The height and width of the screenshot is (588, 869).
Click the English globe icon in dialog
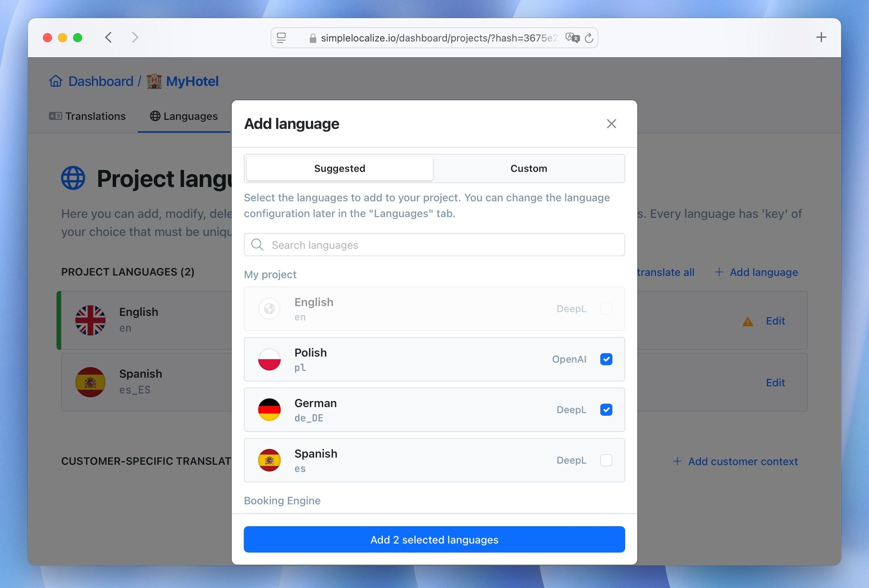(269, 309)
